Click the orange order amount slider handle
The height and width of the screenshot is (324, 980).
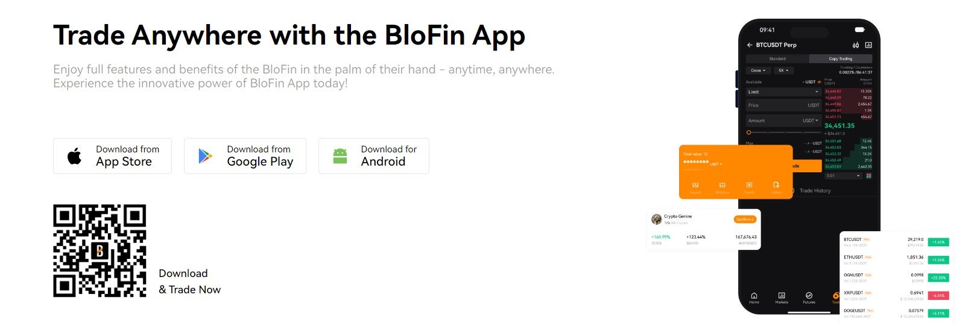coord(748,132)
